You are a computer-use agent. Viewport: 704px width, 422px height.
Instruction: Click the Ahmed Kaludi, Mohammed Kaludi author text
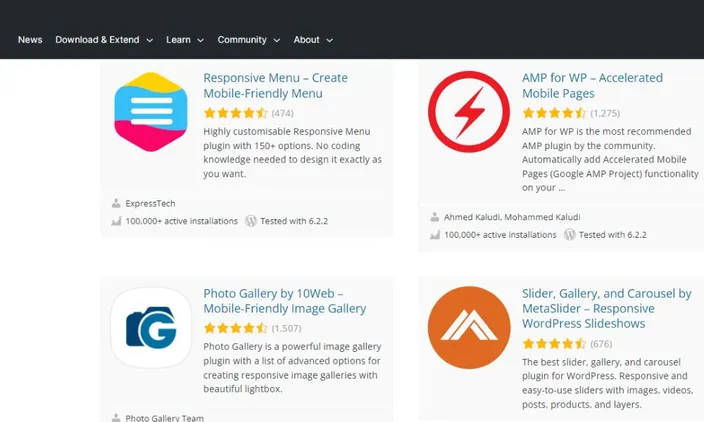click(512, 217)
